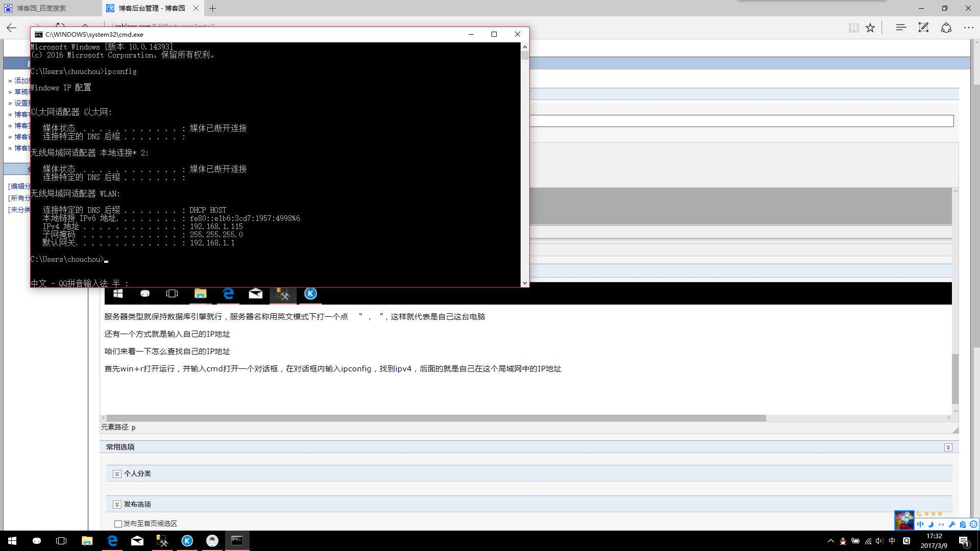Make a web note pen icon

click(x=923, y=28)
